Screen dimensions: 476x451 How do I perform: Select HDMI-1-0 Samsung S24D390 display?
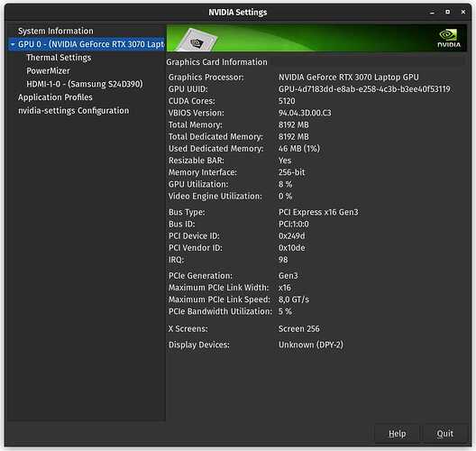pyautogui.click(x=85, y=84)
